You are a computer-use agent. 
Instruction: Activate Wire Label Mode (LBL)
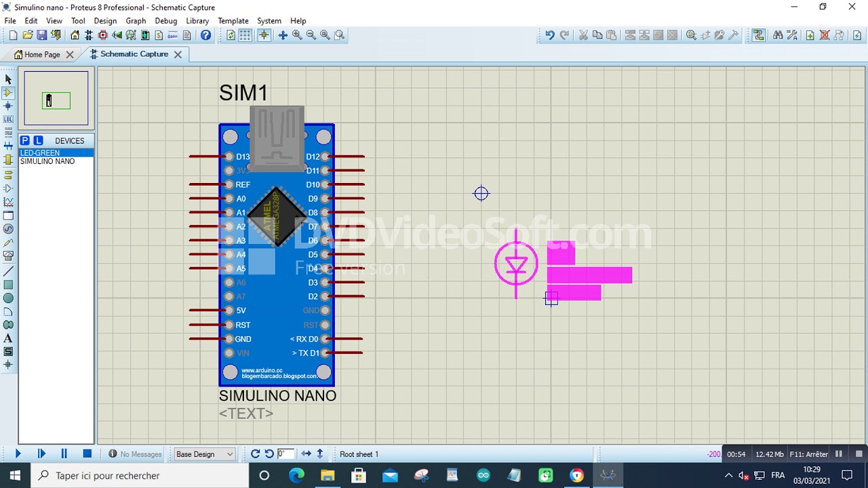point(8,119)
